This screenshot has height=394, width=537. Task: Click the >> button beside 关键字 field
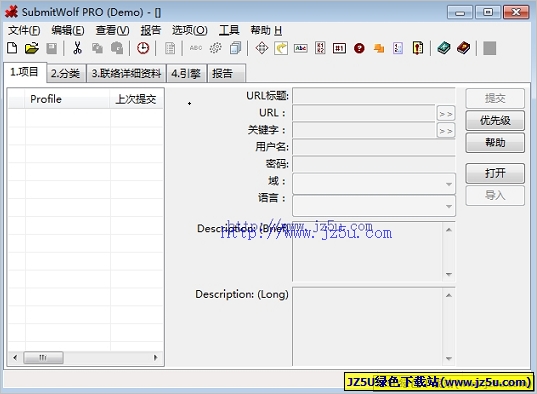[x=446, y=131]
